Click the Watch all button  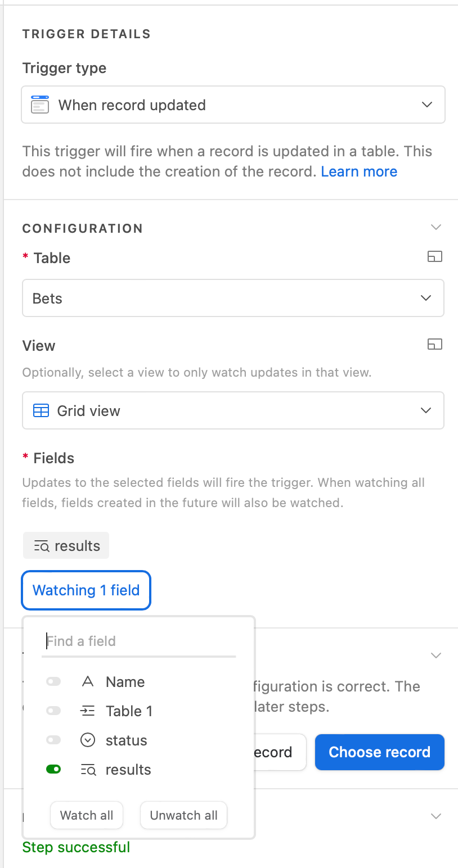(x=87, y=815)
